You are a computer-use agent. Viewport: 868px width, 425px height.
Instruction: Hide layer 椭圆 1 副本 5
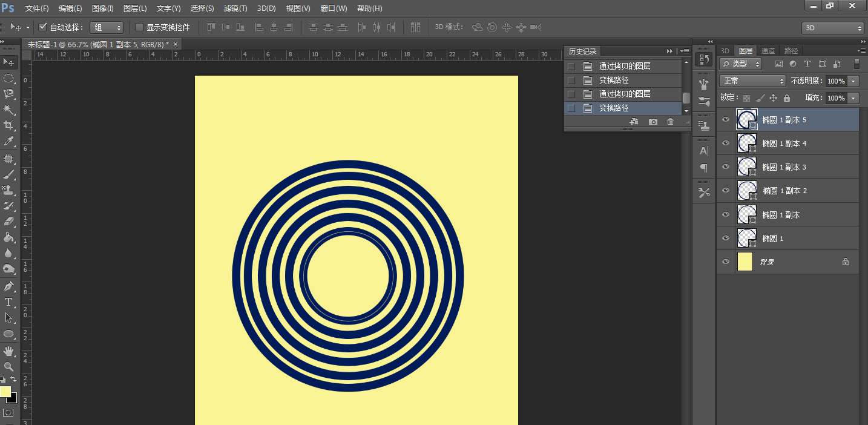[726, 120]
